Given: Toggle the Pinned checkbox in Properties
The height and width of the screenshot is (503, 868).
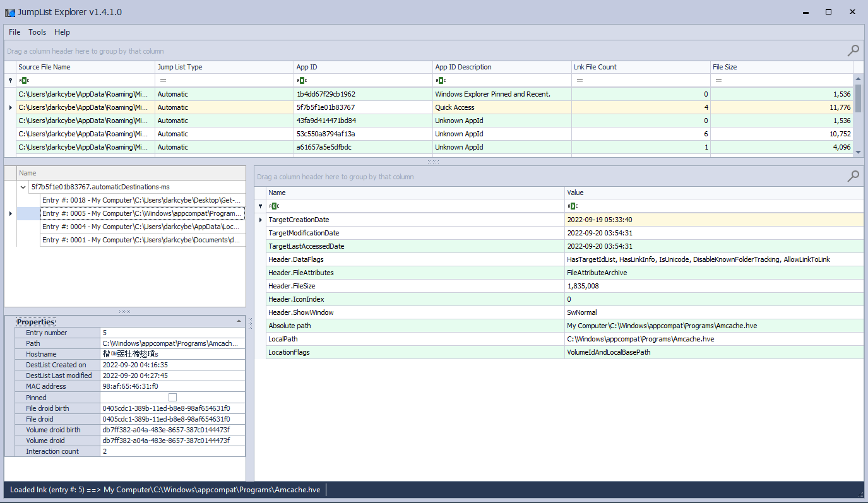Looking at the screenshot, I should coord(172,397).
